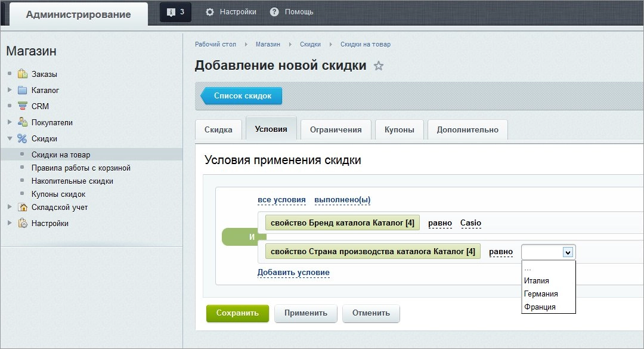Viewport: 644px width, 349px height.
Task: Open Накопительные скидки in sidebar
Action: tap(72, 181)
